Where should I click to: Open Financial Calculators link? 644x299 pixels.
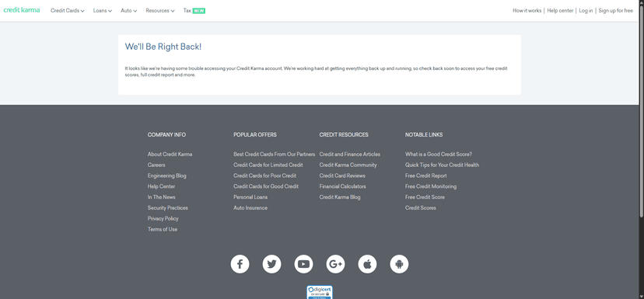[342, 186]
